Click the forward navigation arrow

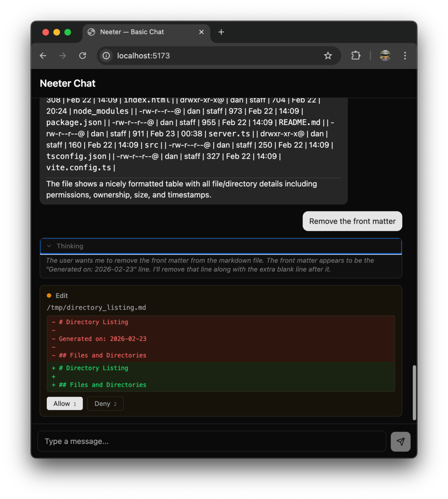[62, 56]
